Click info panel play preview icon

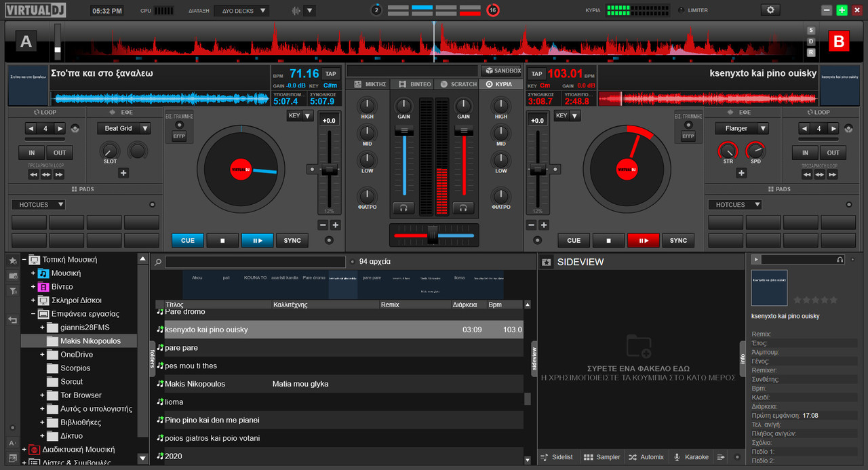757,259
